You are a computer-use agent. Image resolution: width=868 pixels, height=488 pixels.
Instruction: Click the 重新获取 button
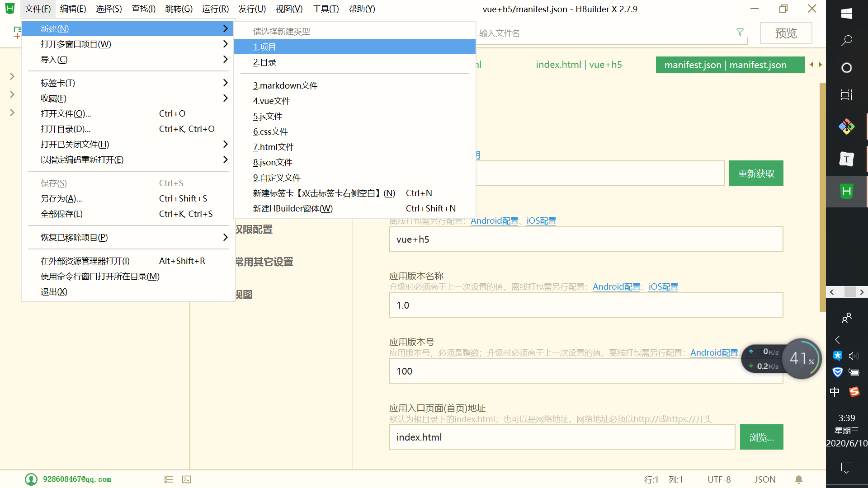[x=756, y=174]
